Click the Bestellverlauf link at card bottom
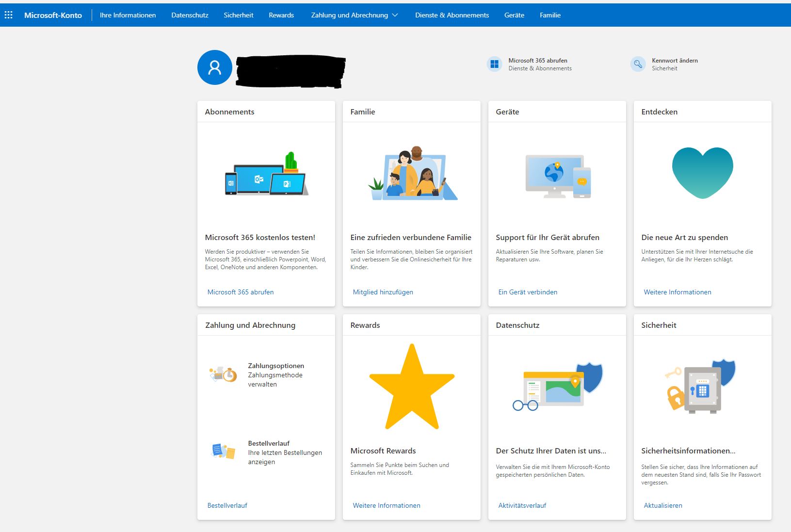The width and height of the screenshot is (791, 532). (227, 505)
